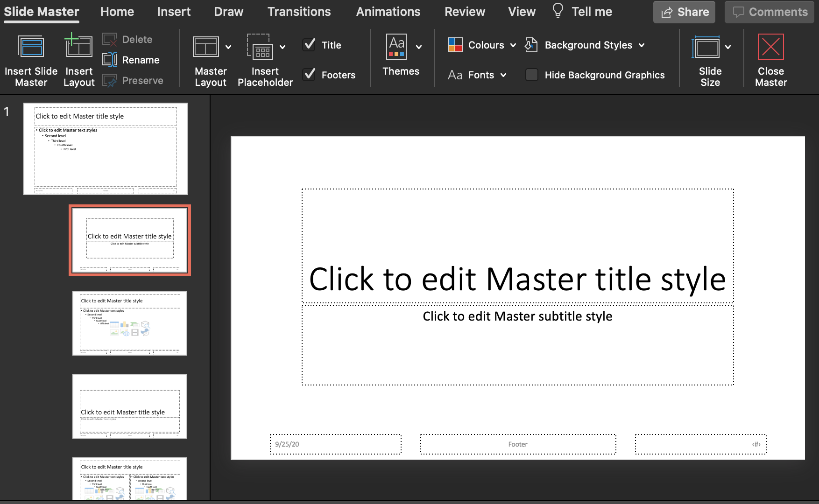Disable the Footers checkbox
This screenshot has height=504, width=819.
tap(309, 75)
